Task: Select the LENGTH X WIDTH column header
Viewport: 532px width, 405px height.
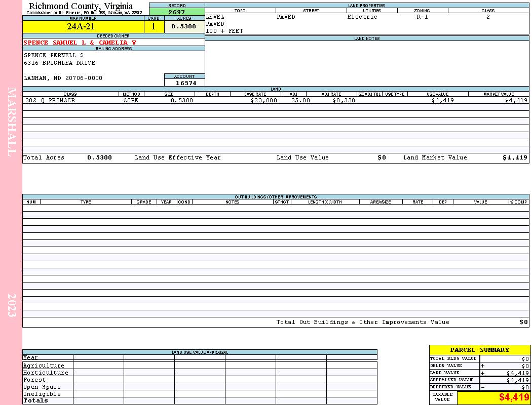Action: tap(325, 202)
